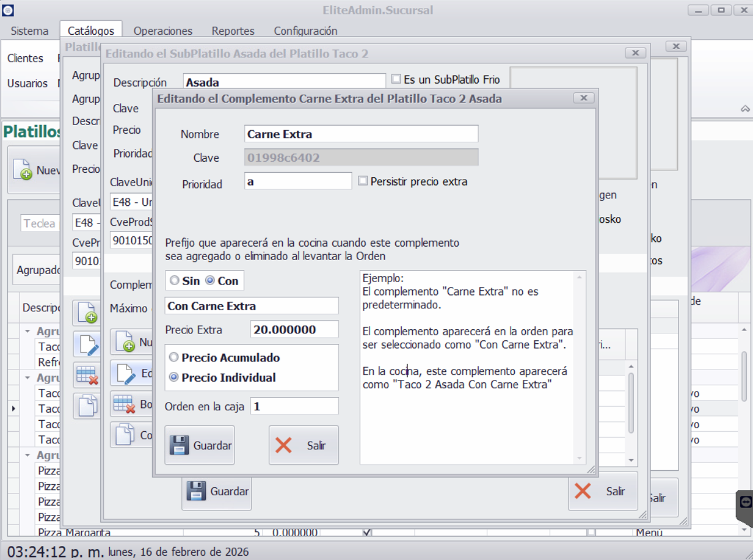Select the Precio Acumulado option
753x560 pixels.
(x=174, y=358)
